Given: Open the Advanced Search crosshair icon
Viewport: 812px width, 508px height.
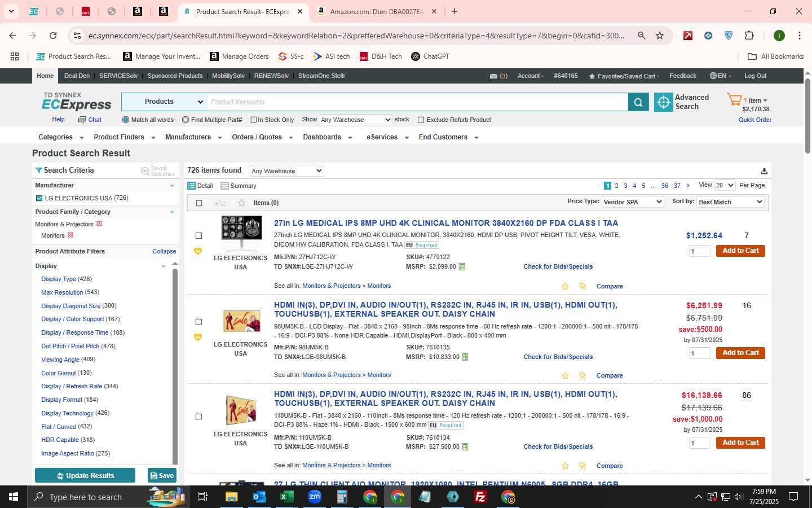Looking at the screenshot, I should [x=664, y=102].
